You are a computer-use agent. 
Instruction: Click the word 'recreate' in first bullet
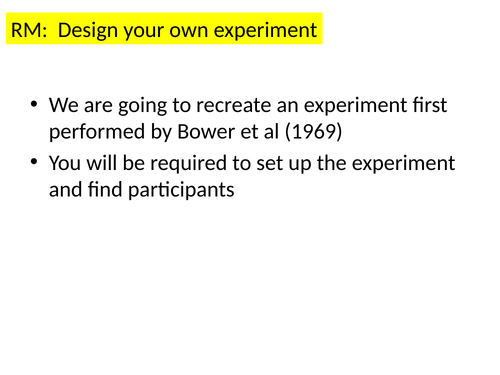[234, 105]
